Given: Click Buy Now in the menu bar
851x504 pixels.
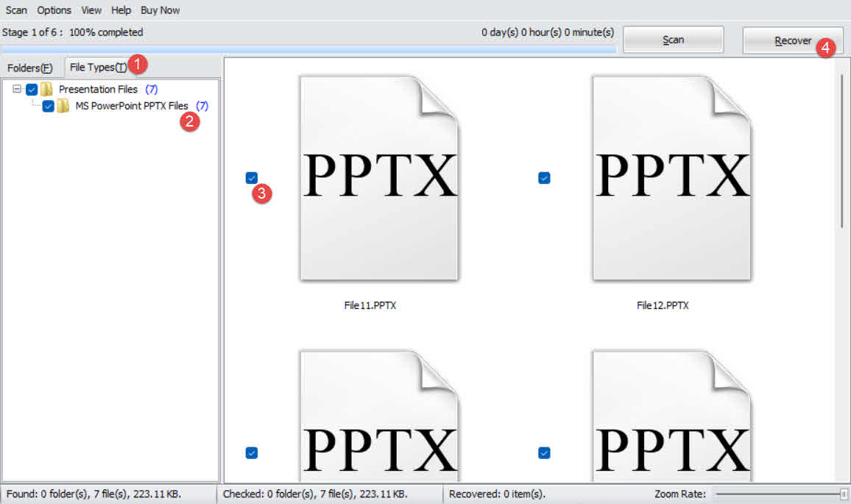Looking at the screenshot, I should (160, 10).
